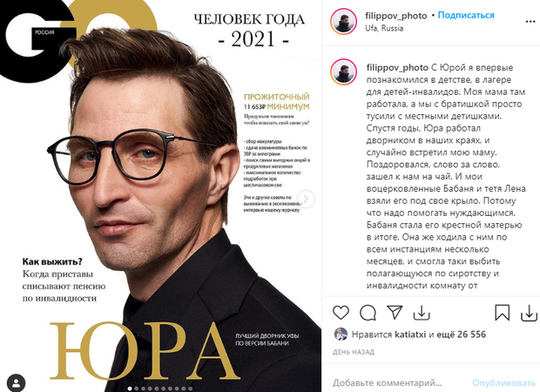Open katiatxi's profile from likes line
The image size is (540, 392).
click(410, 335)
